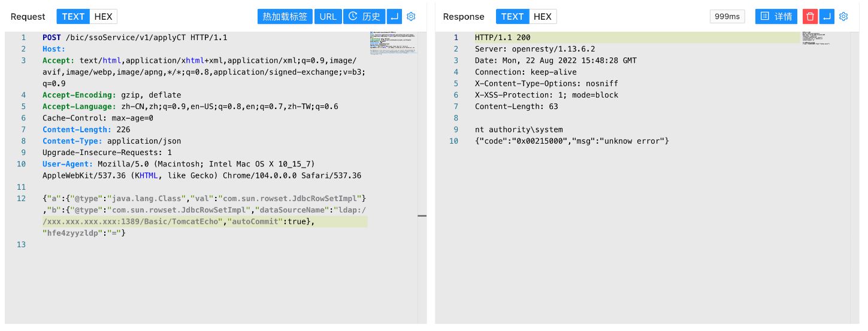Click request scrollbar position marker
868x331 pixels.
(422, 215)
